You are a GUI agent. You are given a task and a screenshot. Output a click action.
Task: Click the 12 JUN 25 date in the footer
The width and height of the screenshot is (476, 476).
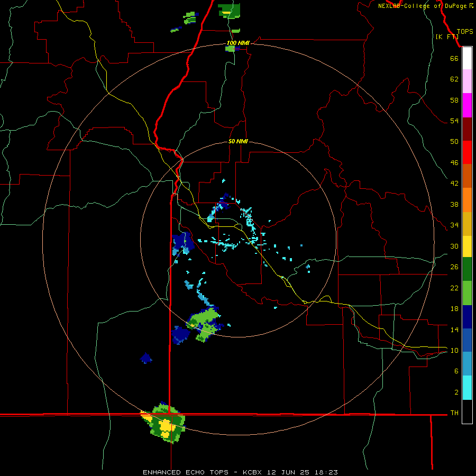[288, 472]
